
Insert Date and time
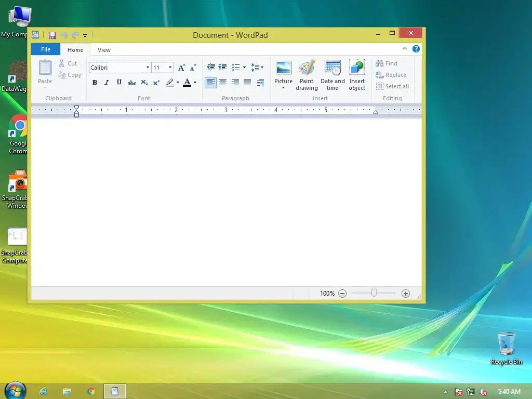(x=332, y=75)
